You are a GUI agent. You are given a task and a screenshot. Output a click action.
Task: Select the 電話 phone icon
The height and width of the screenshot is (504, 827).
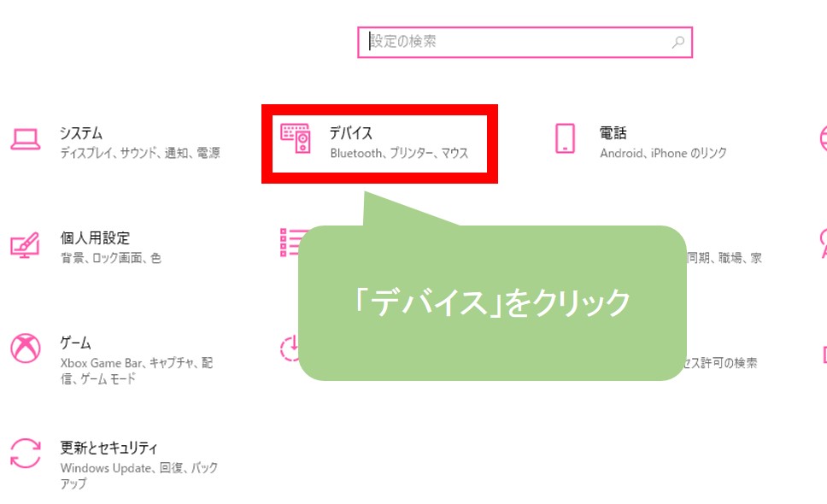coord(565,138)
